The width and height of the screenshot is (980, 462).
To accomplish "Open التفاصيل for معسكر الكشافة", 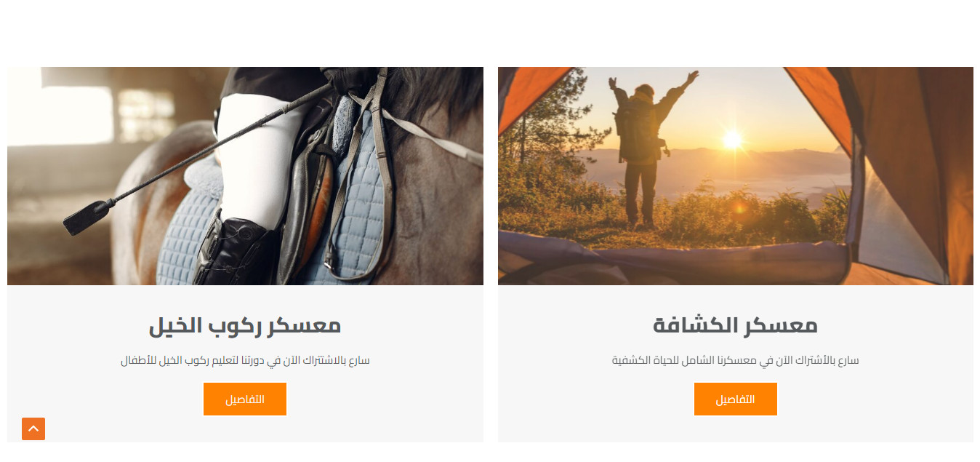I will [x=735, y=399].
